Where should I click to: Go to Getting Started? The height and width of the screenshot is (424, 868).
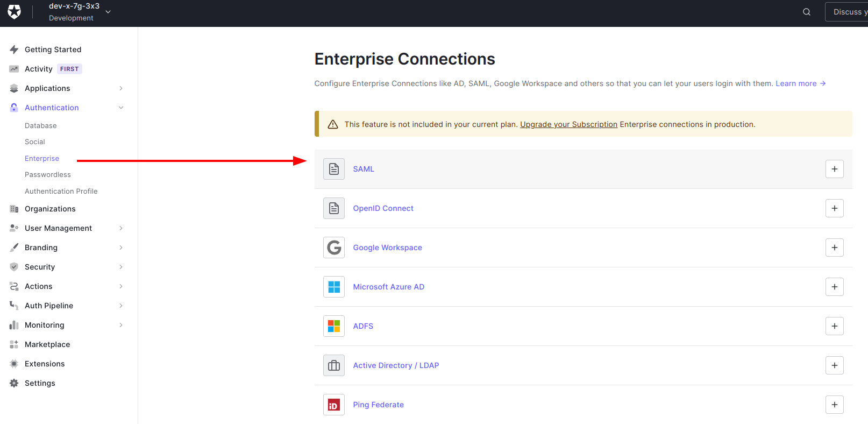pos(53,50)
